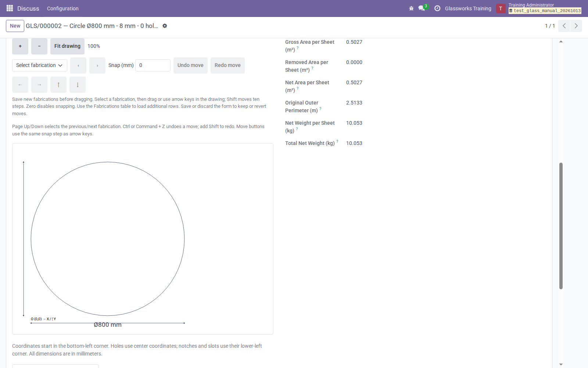Click the scrollbar down arrow
The height and width of the screenshot is (368, 588).
click(561, 364)
